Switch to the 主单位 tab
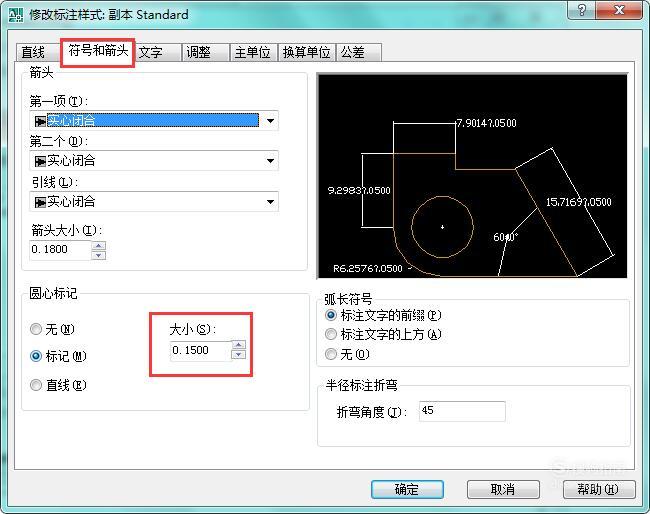The height and width of the screenshot is (514, 650). pos(253,52)
